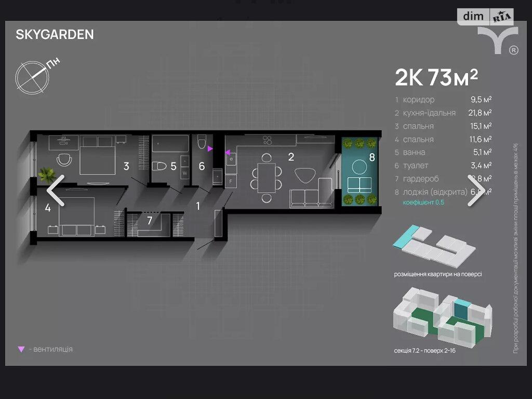Click the right arrow to view next photo
Image resolution: width=532 pixels, height=399 pixels.
475,191
